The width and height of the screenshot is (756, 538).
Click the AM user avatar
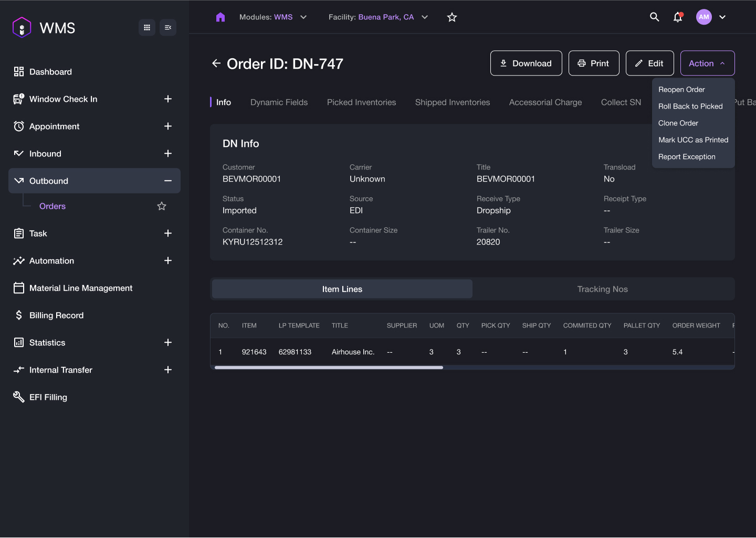[x=704, y=17]
